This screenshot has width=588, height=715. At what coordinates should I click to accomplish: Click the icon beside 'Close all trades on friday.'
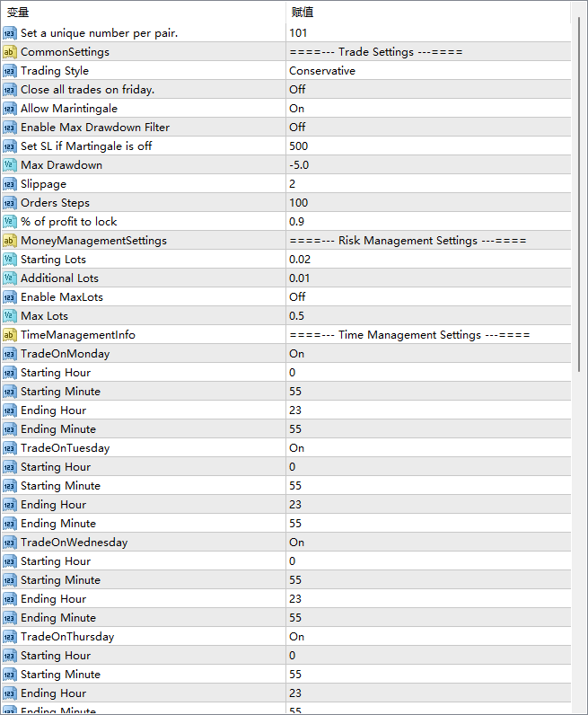pyautogui.click(x=10, y=90)
